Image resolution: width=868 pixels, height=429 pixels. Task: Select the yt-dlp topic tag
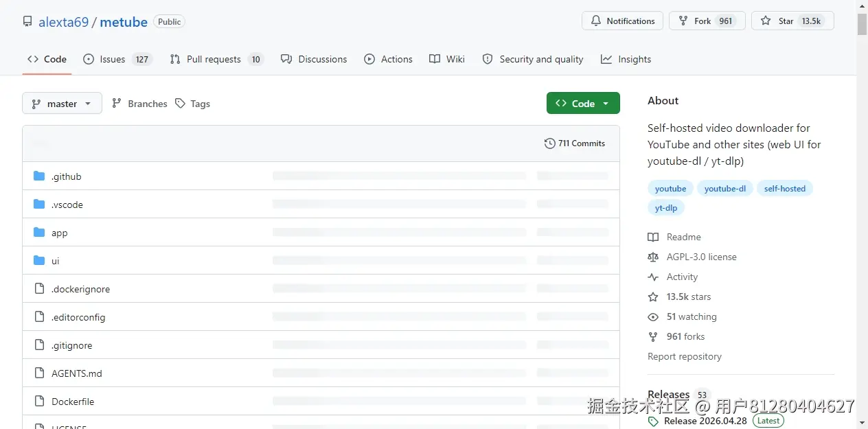666,207
